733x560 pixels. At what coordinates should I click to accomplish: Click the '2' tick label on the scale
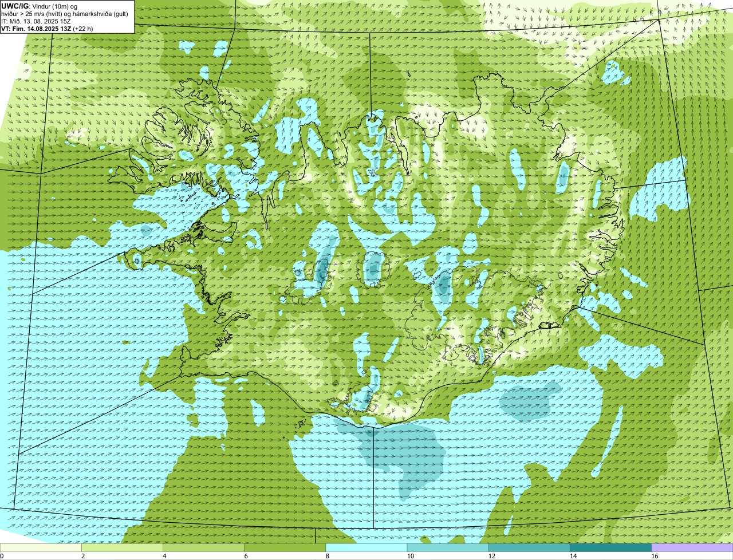coord(83,556)
